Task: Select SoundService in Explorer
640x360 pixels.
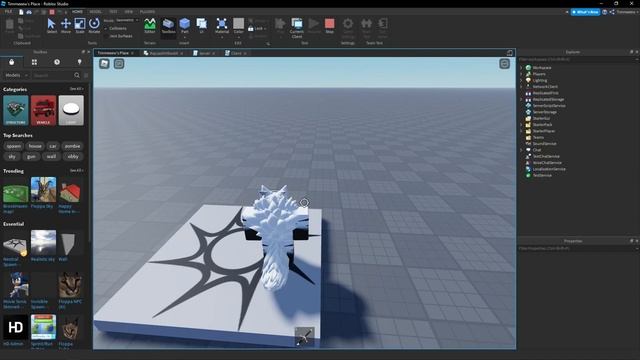Action: [x=544, y=144]
